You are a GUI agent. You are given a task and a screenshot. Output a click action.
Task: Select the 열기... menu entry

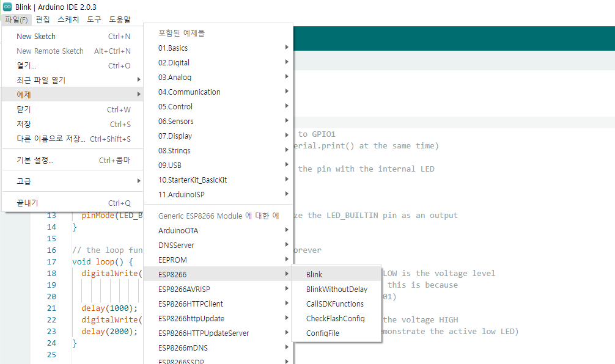pyautogui.click(x=73, y=65)
